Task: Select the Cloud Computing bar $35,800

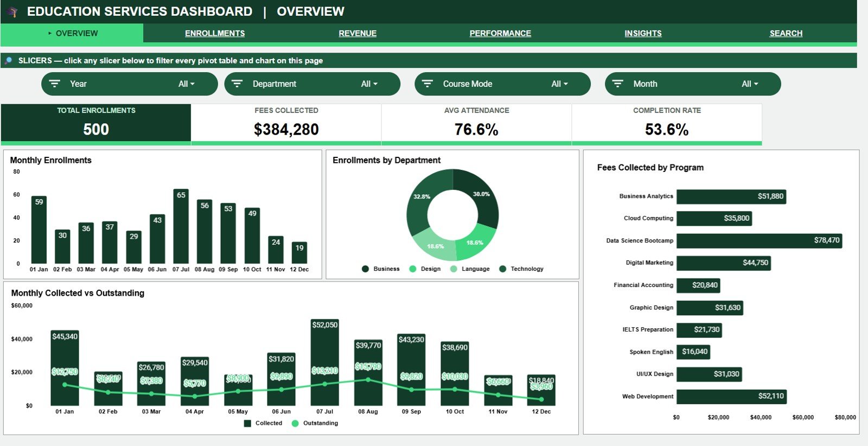Action: [x=714, y=218]
